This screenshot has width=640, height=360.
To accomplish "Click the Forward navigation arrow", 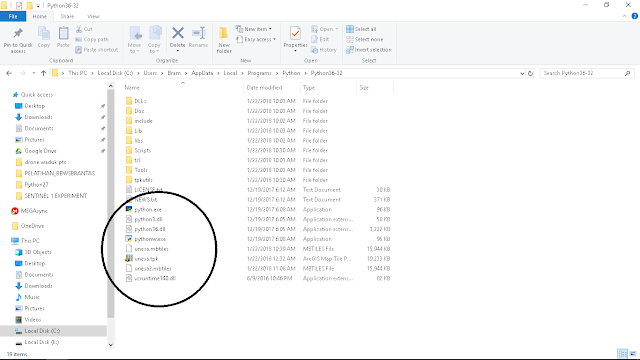I will tap(22, 73).
